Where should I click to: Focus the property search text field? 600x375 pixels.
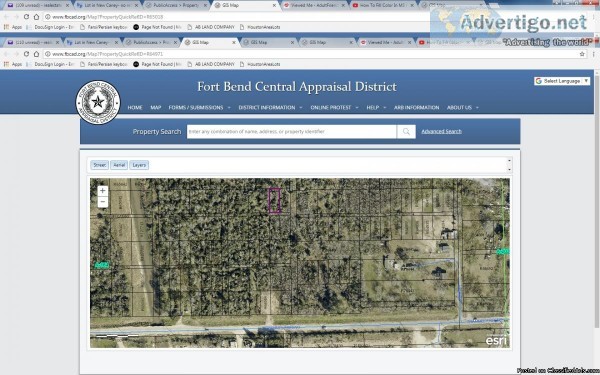point(292,132)
